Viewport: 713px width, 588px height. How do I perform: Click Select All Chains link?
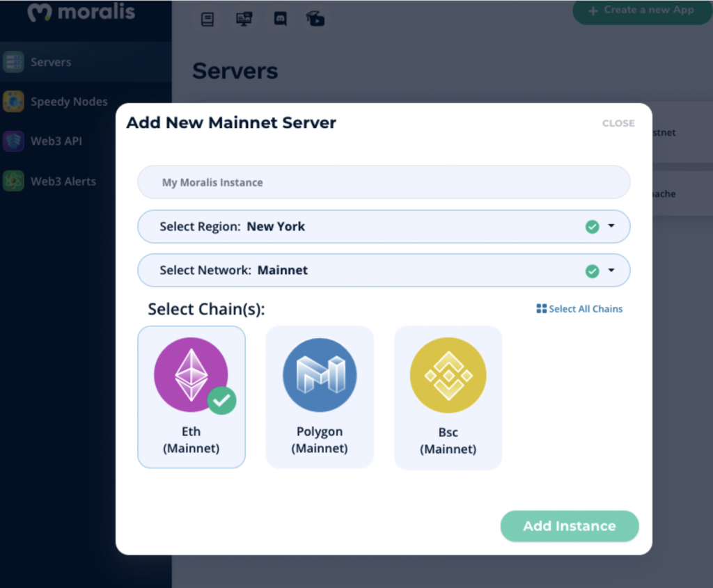(x=579, y=309)
